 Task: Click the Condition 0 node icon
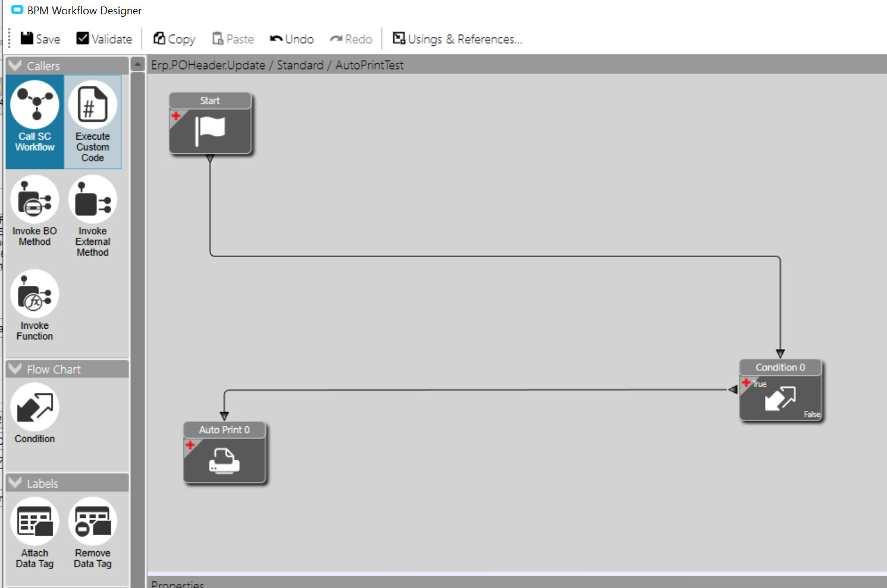click(780, 398)
